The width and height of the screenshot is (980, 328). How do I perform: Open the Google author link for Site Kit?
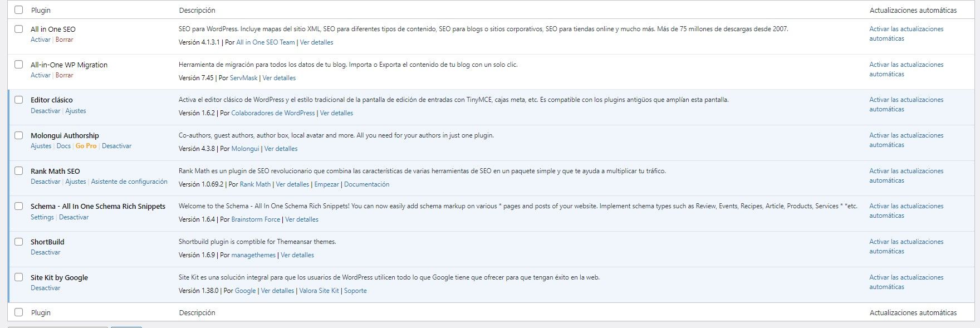[246, 291]
